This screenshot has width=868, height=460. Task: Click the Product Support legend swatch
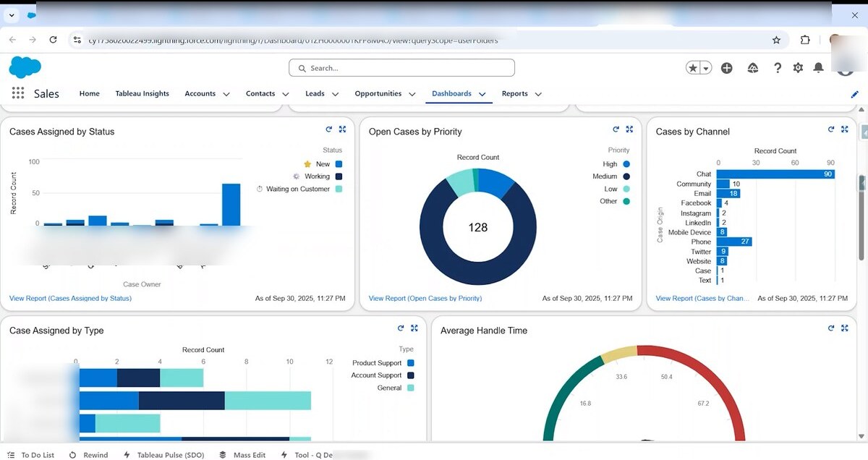411,363
